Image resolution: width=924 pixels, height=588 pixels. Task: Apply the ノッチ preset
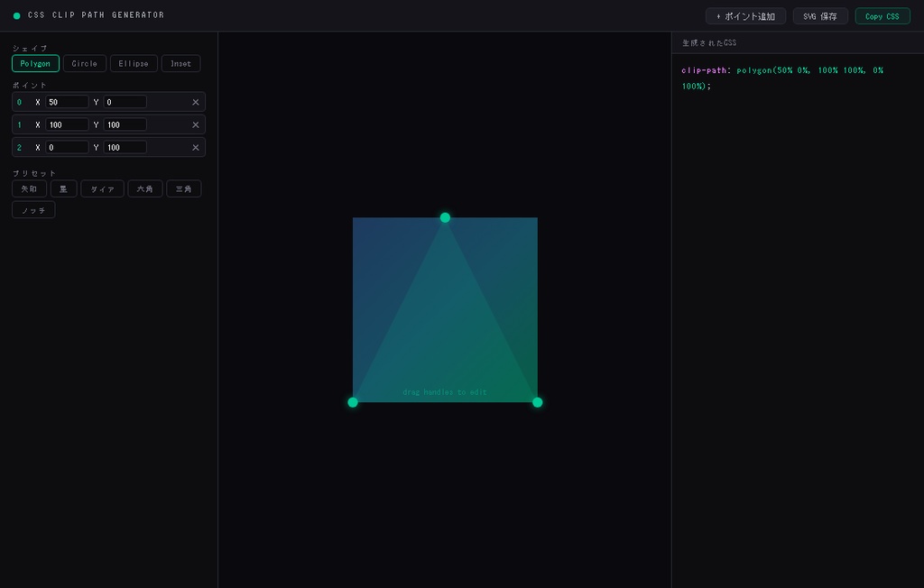pyautogui.click(x=33, y=210)
